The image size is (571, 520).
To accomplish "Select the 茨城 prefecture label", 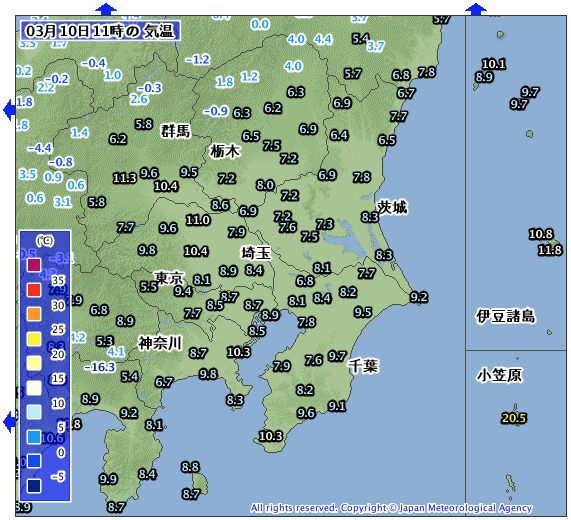I will click(392, 207).
